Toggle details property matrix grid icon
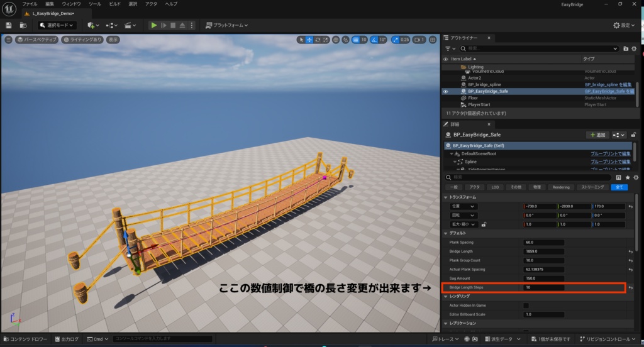 tap(619, 177)
